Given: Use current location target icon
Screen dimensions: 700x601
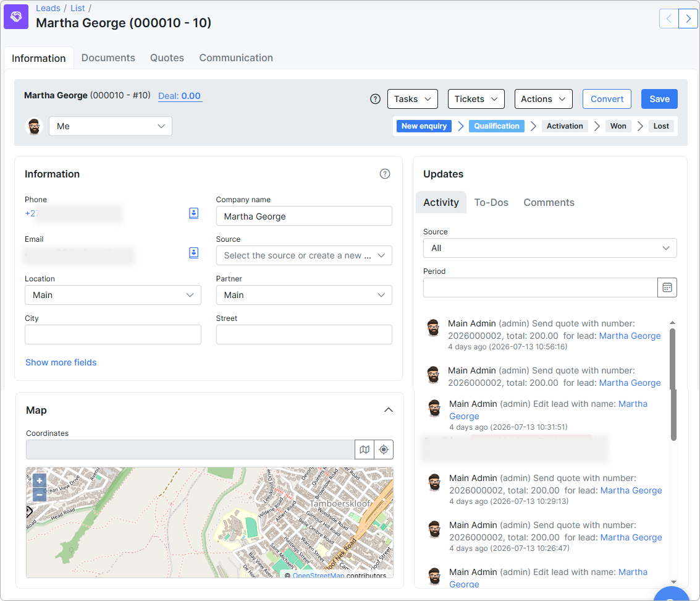Looking at the screenshot, I should point(384,450).
